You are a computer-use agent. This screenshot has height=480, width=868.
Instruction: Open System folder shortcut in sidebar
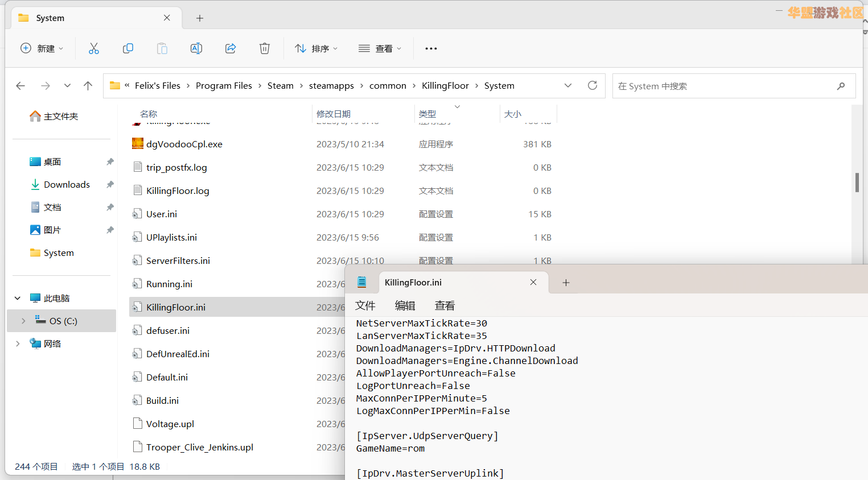(x=52, y=253)
